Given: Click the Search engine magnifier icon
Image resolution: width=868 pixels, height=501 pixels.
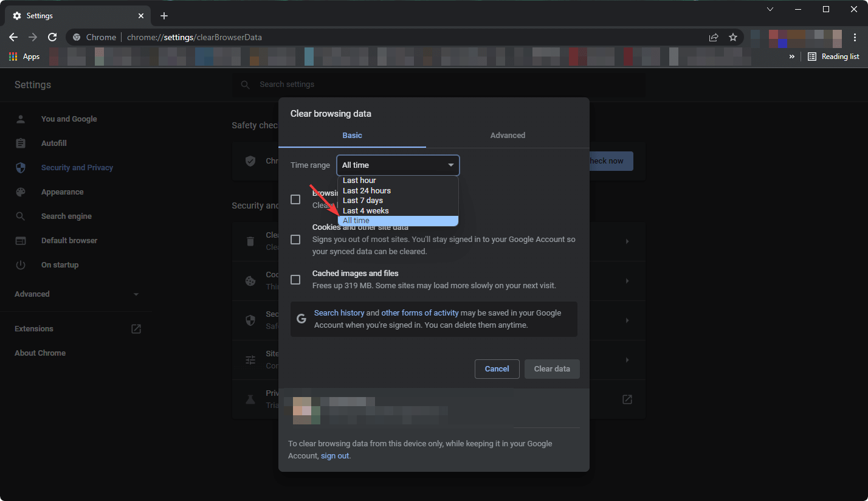Looking at the screenshot, I should tap(21, 216).
